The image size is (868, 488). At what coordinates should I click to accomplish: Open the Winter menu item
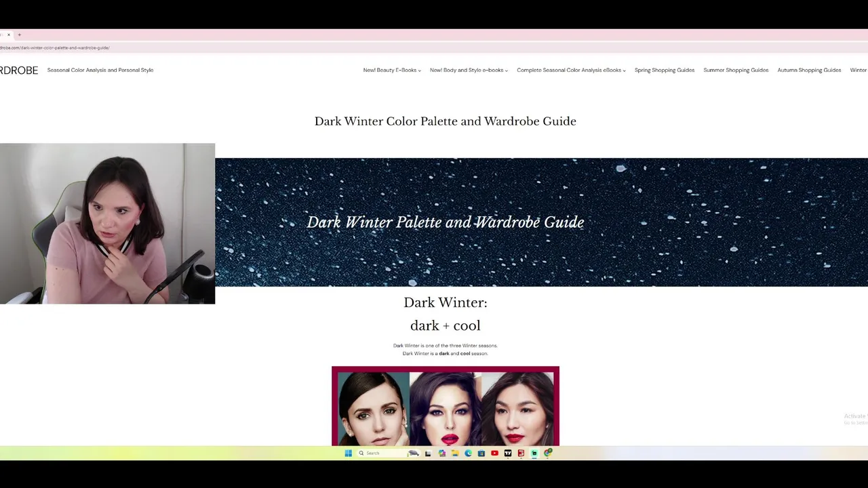coord(859,70)
